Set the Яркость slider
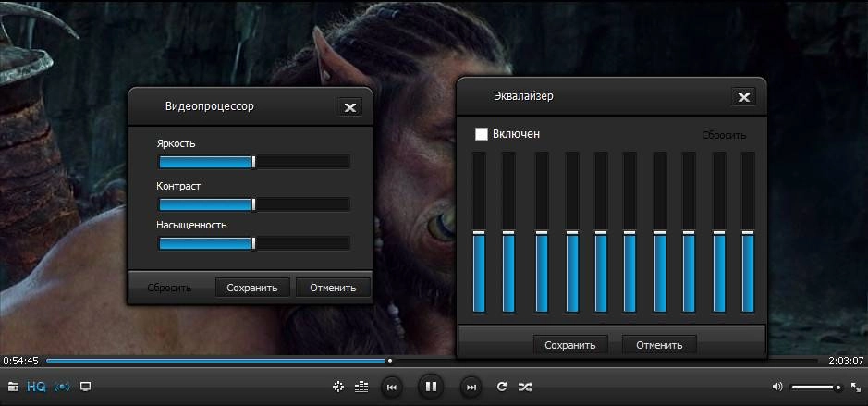This screenshot has height=406, width=868. [x=253, y=162]
